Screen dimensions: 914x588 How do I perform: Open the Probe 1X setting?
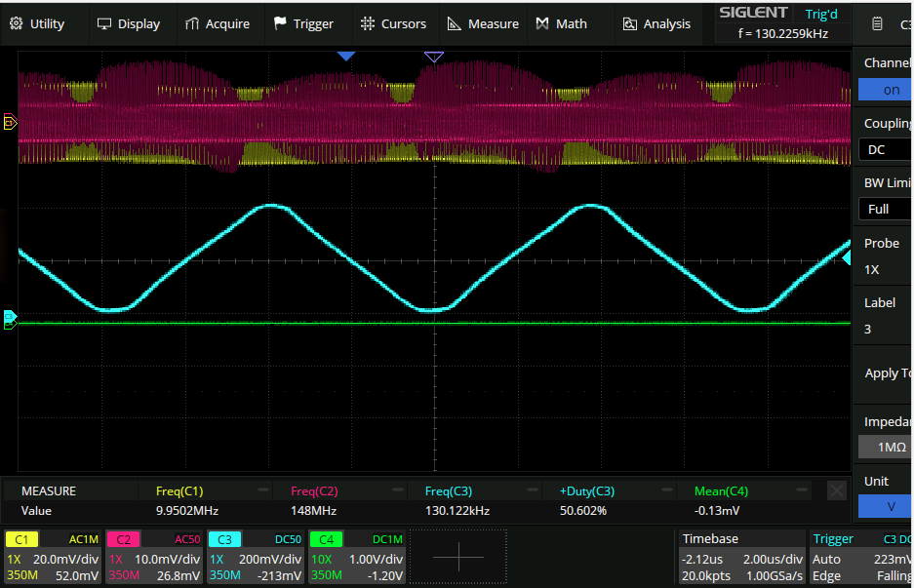[885, 269]
